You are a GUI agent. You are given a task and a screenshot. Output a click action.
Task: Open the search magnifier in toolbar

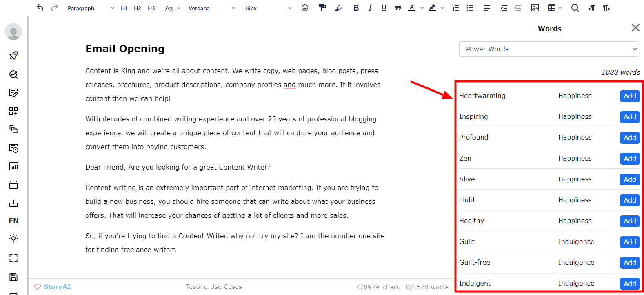coord(575,8)
